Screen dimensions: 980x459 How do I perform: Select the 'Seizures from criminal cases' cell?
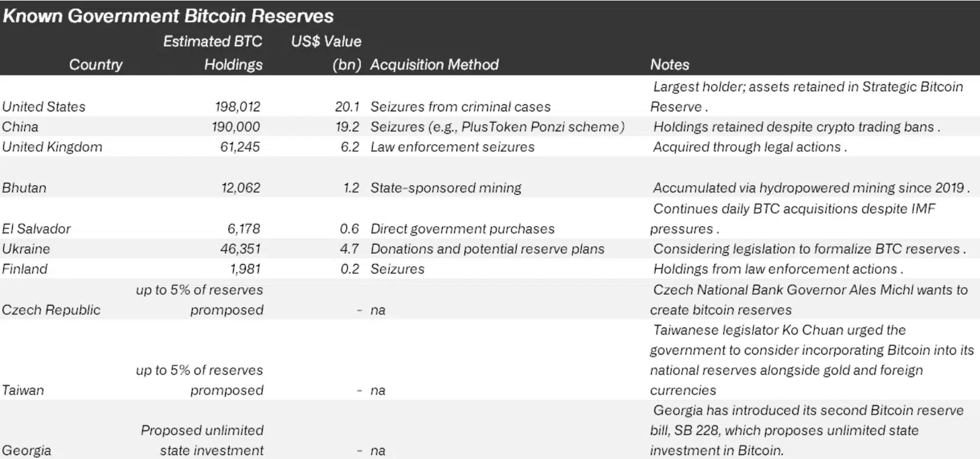[x=460, y=107]
